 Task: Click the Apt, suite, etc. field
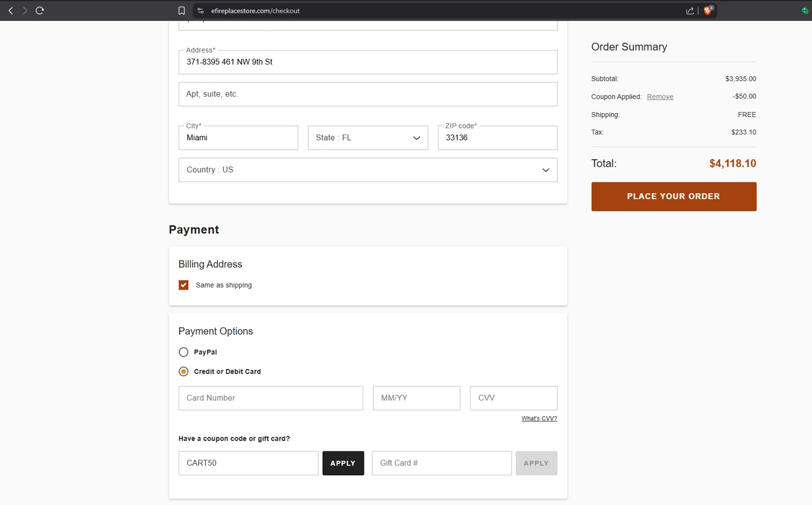pos(368,94)
